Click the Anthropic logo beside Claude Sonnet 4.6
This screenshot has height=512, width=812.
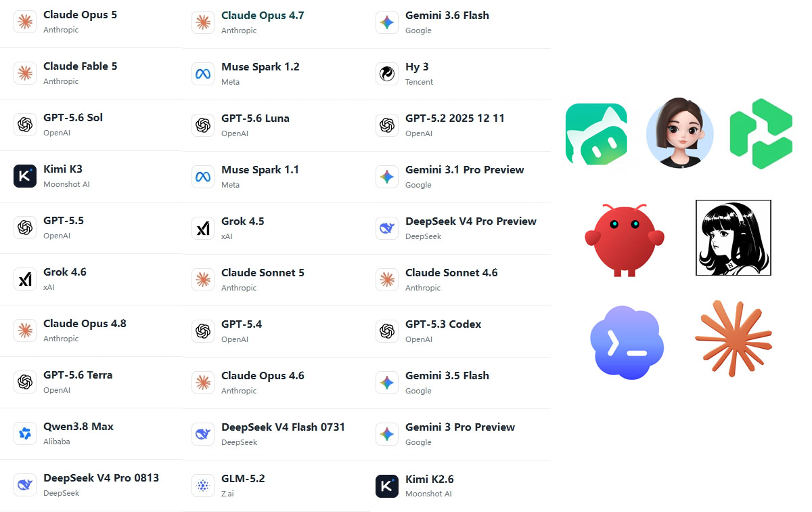pyautogui.click(x=387, y=279)
